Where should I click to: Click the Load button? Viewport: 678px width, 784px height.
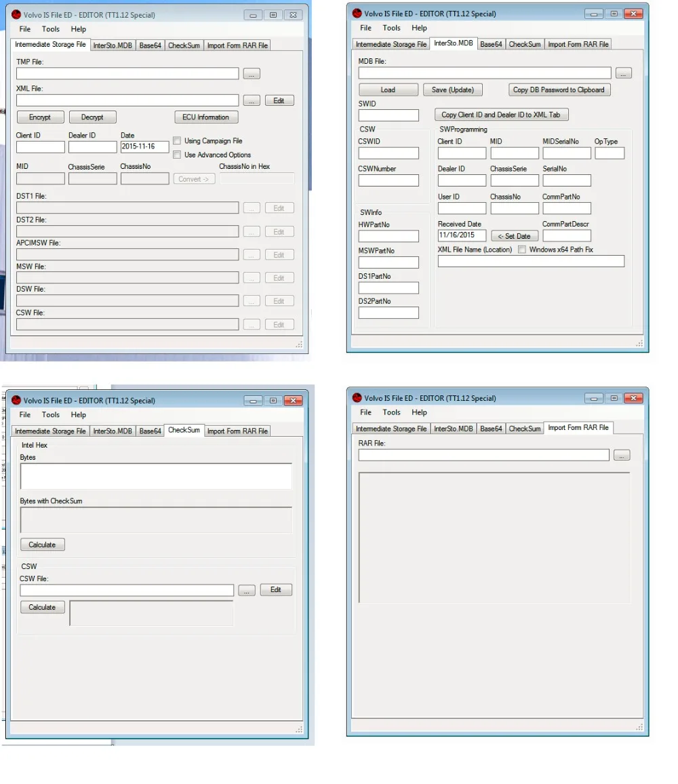click(x=388, y=90)
